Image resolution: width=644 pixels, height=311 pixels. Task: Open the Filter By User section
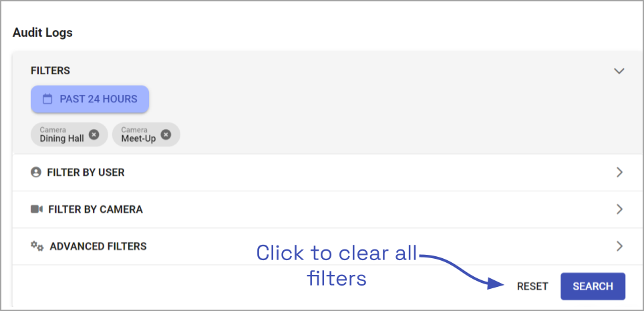click(x=86, y=173)
